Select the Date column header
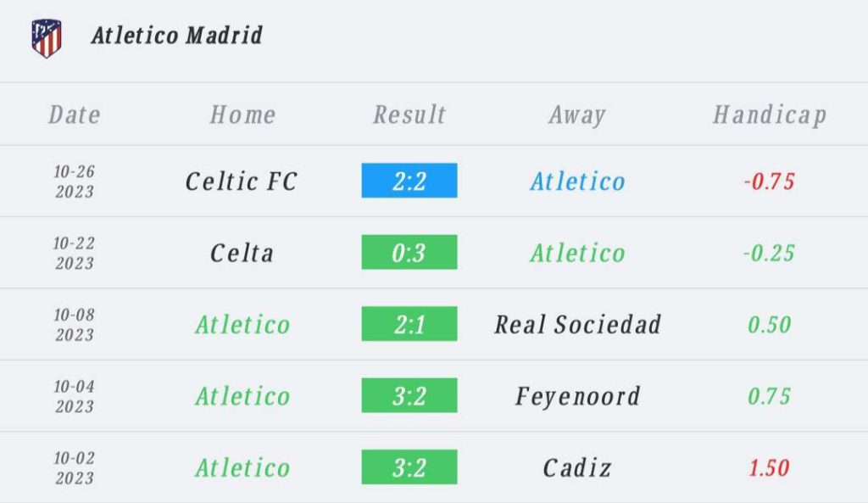The height and width of the screenshot is (503, 868). pos(75,115)
